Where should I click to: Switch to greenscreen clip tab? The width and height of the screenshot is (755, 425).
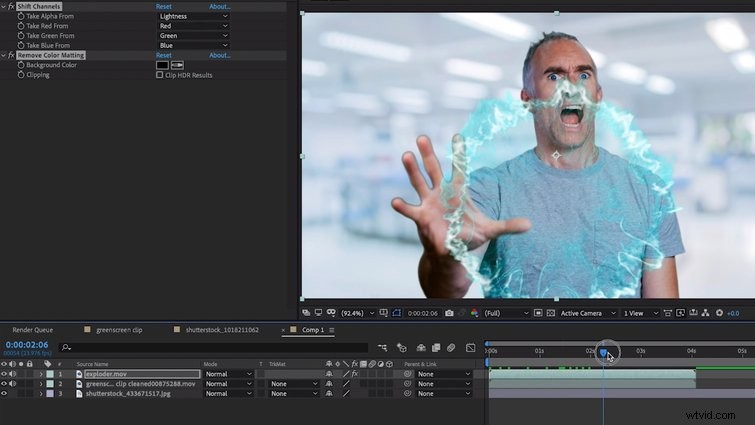(119, 330)
